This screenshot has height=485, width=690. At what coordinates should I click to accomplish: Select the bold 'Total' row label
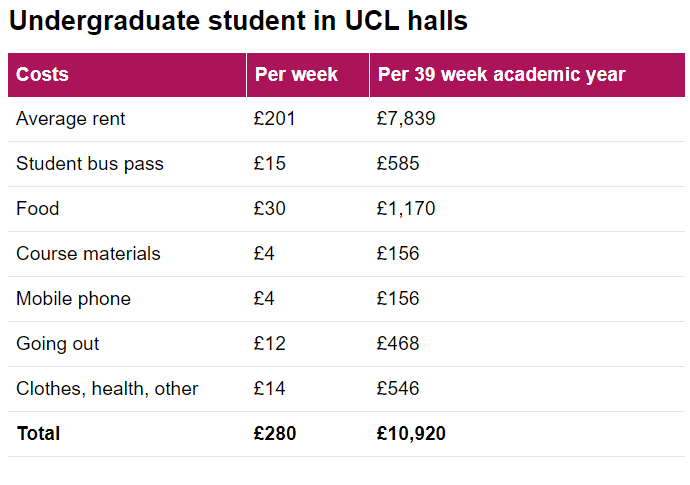point(38,434)
